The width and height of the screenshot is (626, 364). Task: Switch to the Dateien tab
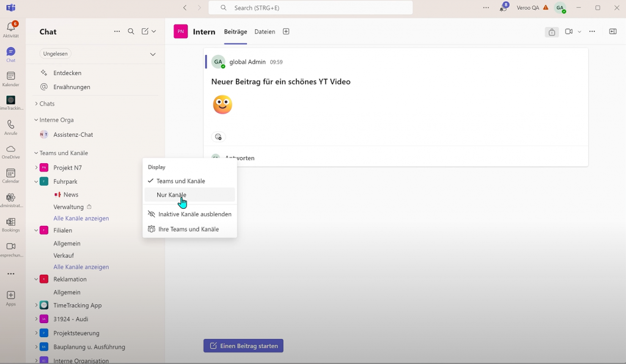click(265, 32)
